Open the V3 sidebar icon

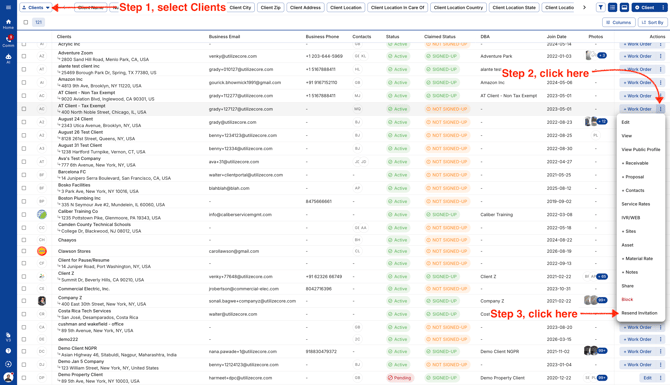coord(8,337)
